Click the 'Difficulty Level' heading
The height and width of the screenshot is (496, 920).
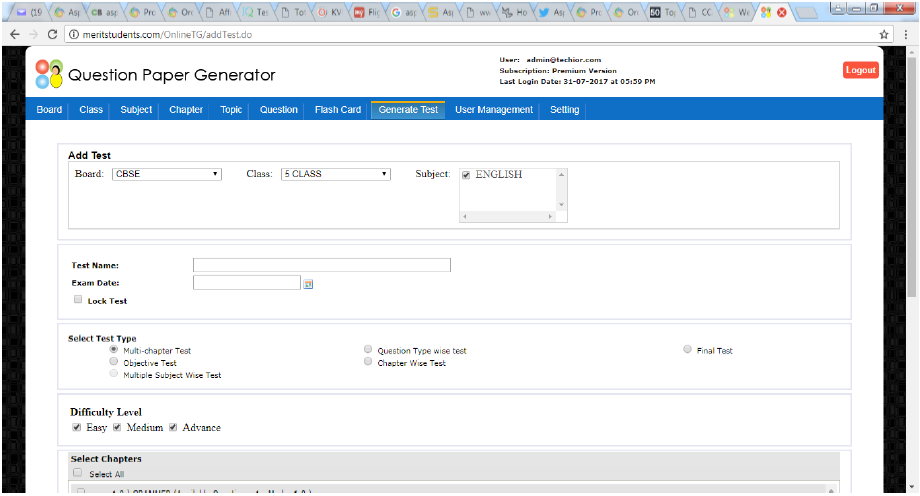click(106, 412)
